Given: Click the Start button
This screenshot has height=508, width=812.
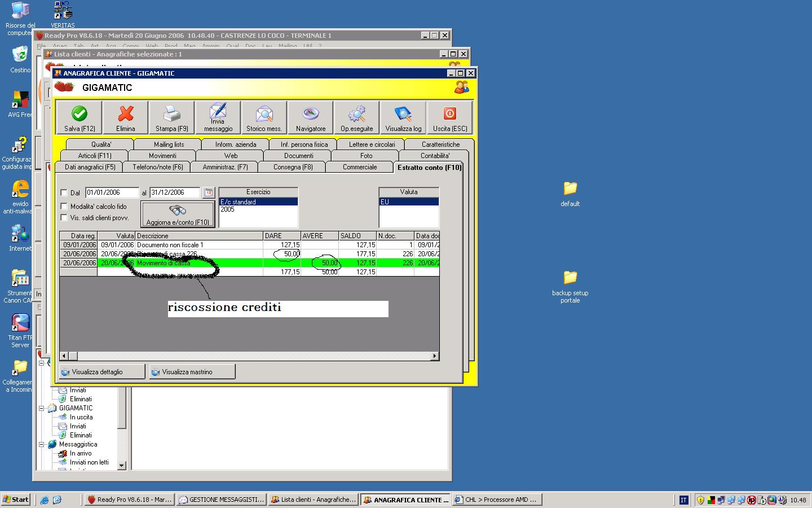Looking at the screenshot, I should [x=16, y=500].
